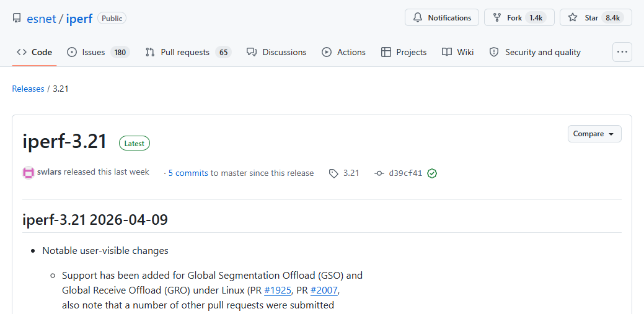
Task: Open the 5 commits link
Action: [188, 173]
